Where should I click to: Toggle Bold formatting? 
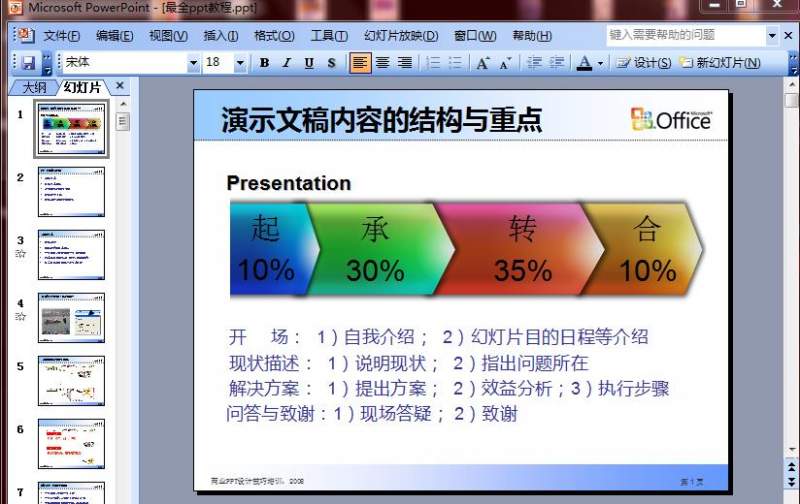pyautogui.click(x=264, y=63)
